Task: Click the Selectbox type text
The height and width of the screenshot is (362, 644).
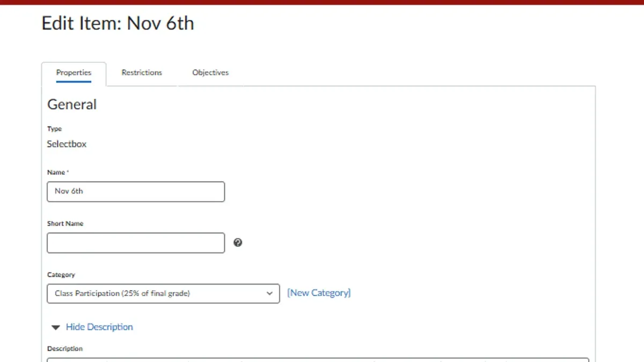Action: tap(67, 144)
